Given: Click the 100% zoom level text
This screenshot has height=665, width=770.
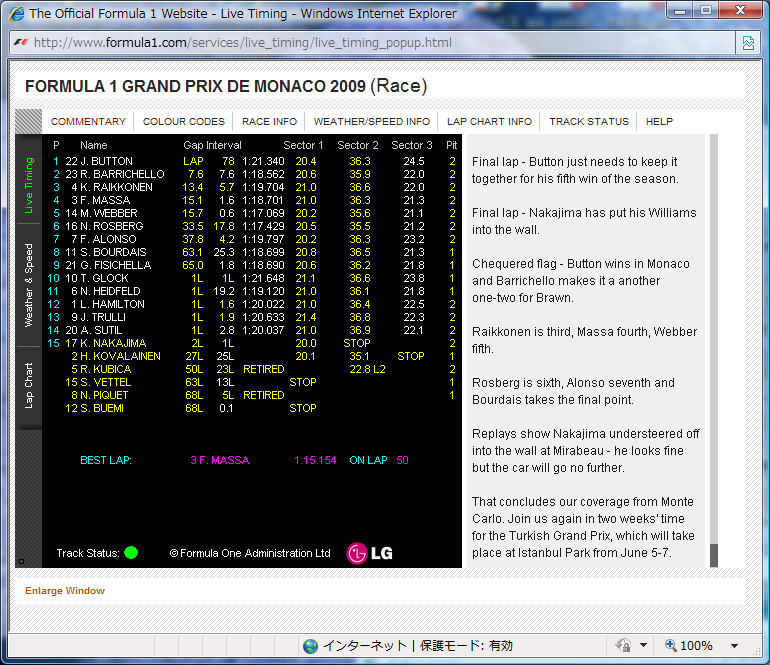Looking at the screenshot, I should click(696, 645).
